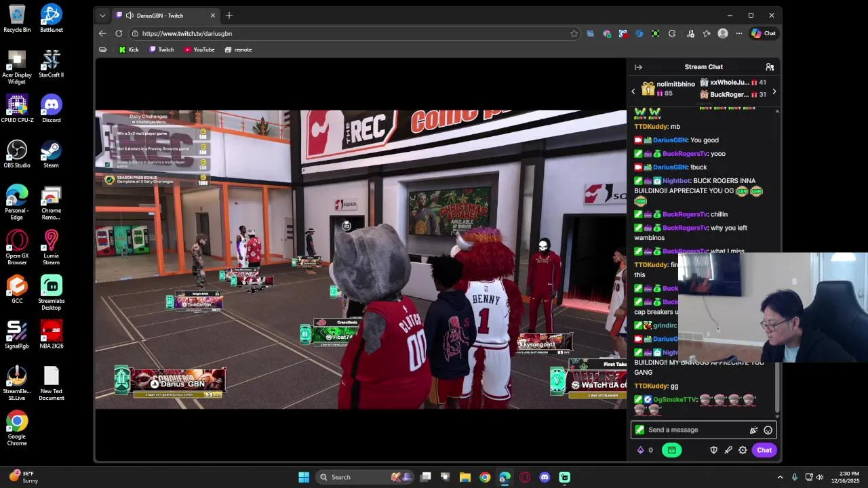Open the channel points balance
Viewport: 868px width, 488px height.
[x=645, y=450]
